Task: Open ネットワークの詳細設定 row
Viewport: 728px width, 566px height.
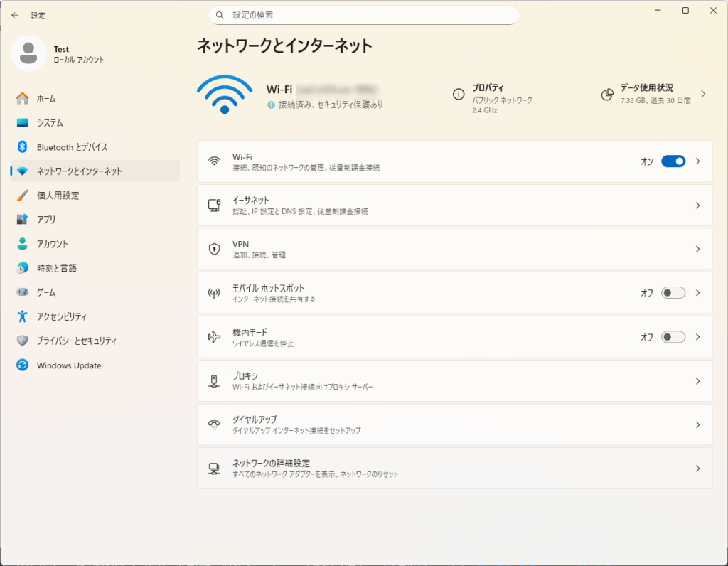Action: point(454,469)
